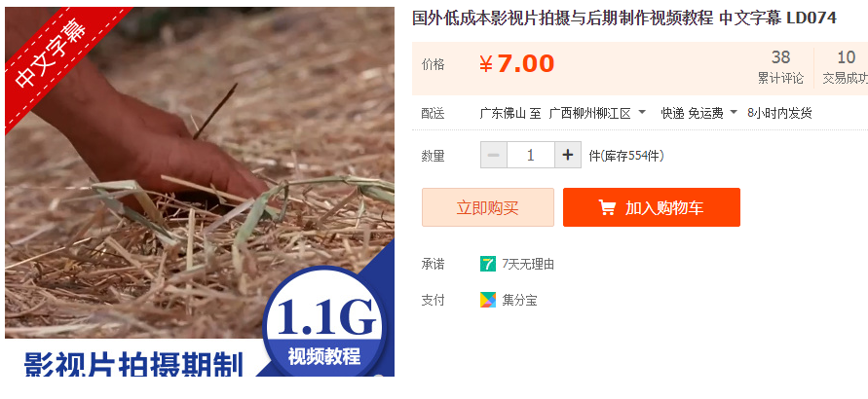Click the colorful 集分宝 payment icon
This screenshot has width=868, height=399.
coord(488,300)
